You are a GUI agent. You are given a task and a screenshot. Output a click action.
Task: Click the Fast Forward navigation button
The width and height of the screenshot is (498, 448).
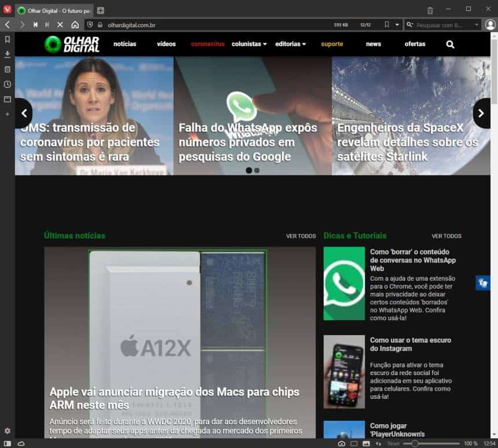tap(47, 24)
